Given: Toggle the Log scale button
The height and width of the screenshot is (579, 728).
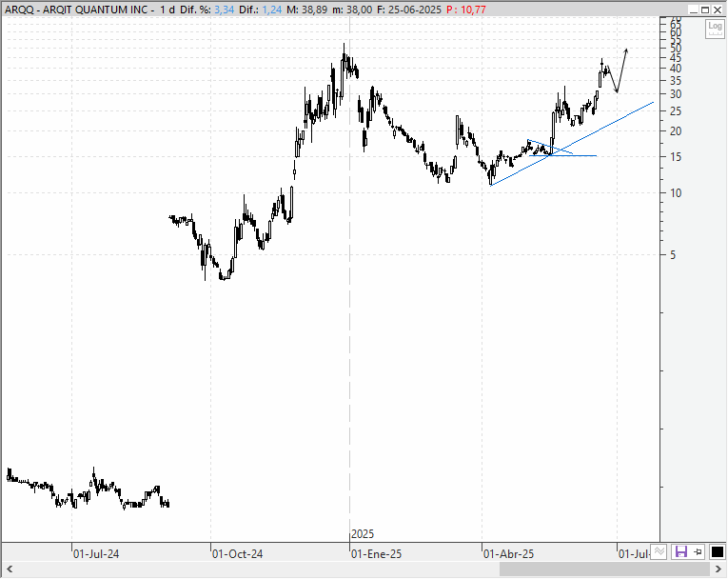Looking at the screenshot, I should (x=715, y=30).
